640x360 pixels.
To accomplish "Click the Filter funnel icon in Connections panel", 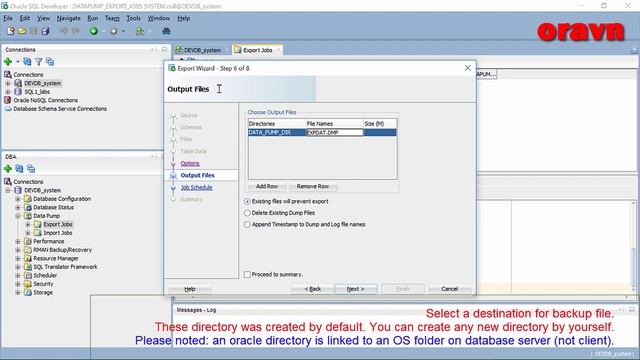I will pyautogui.click(x=38, y=62).
